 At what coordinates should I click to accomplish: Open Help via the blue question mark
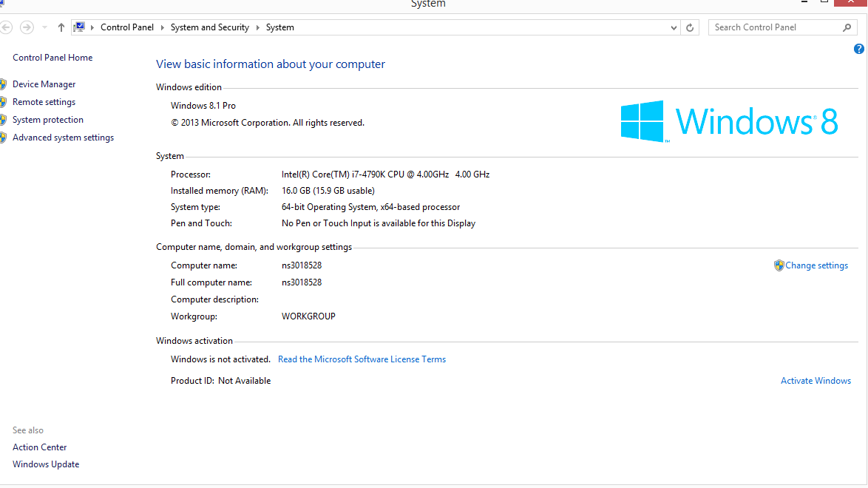tap(858, 49)
